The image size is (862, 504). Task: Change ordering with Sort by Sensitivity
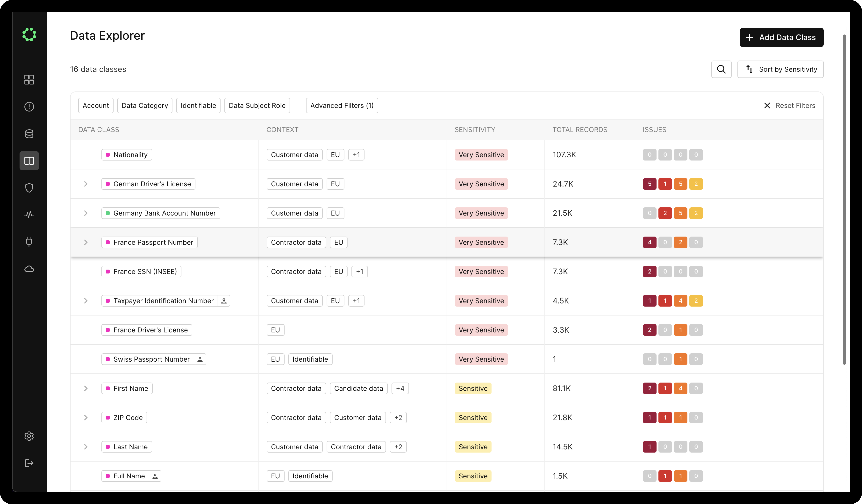point(781,69)
